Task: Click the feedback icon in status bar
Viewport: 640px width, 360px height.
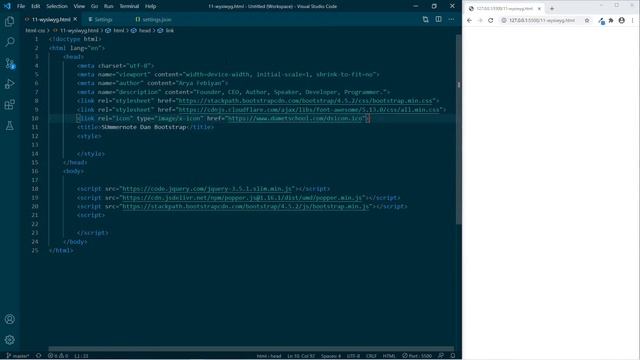Action: click(x=441, y=356)
